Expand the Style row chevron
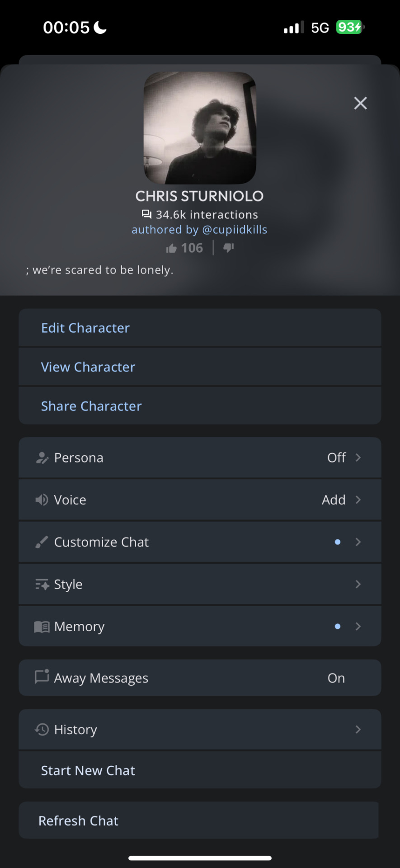 (358, 584)
